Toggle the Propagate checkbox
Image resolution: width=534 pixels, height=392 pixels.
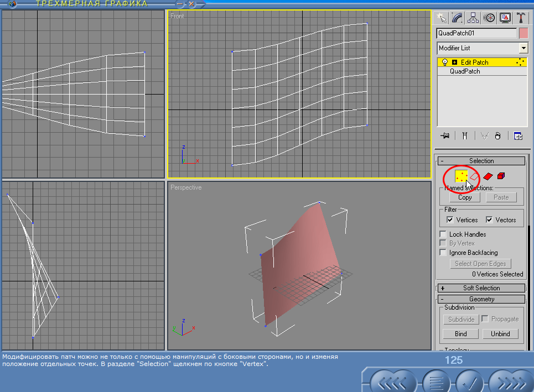(485, 319)
